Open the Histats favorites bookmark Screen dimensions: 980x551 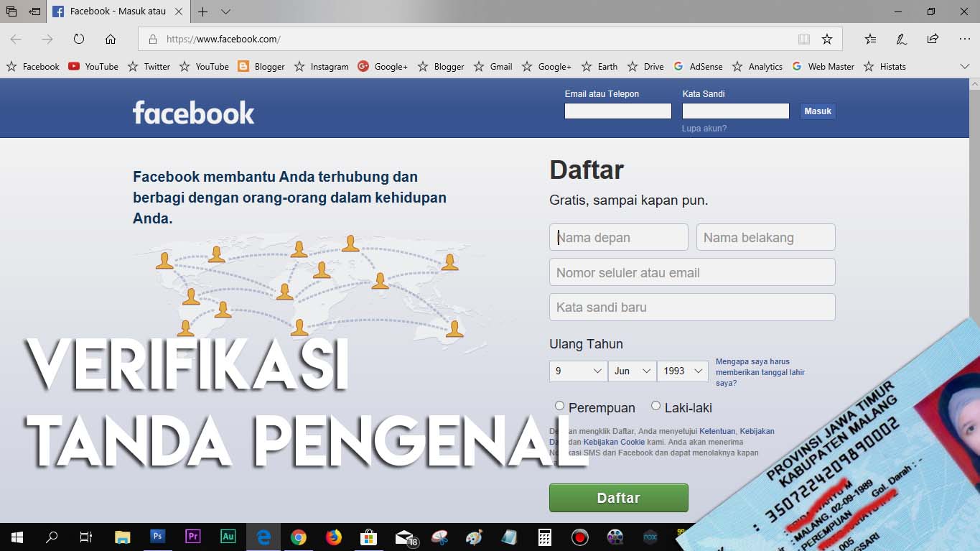pyautogui.click(x=885, y=66)
